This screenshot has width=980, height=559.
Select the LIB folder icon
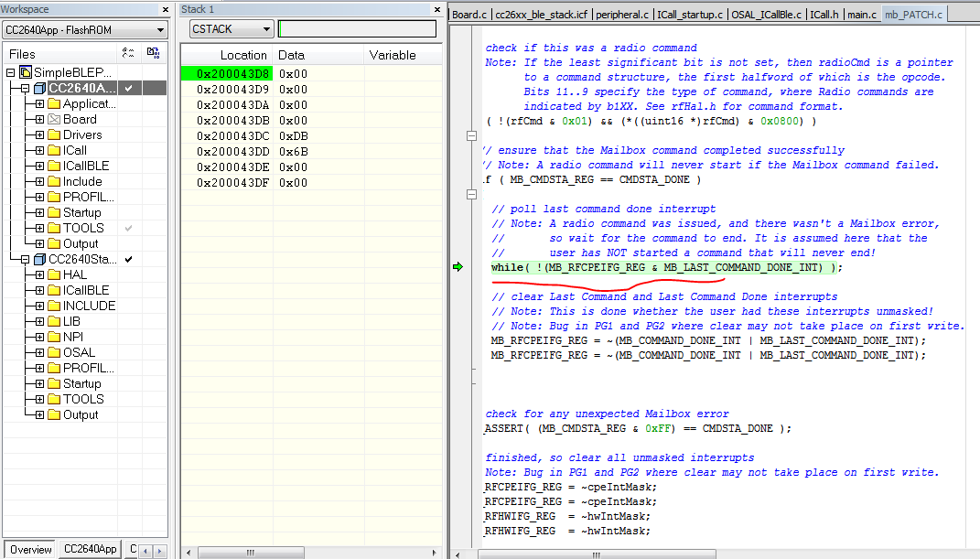[54, 322]
